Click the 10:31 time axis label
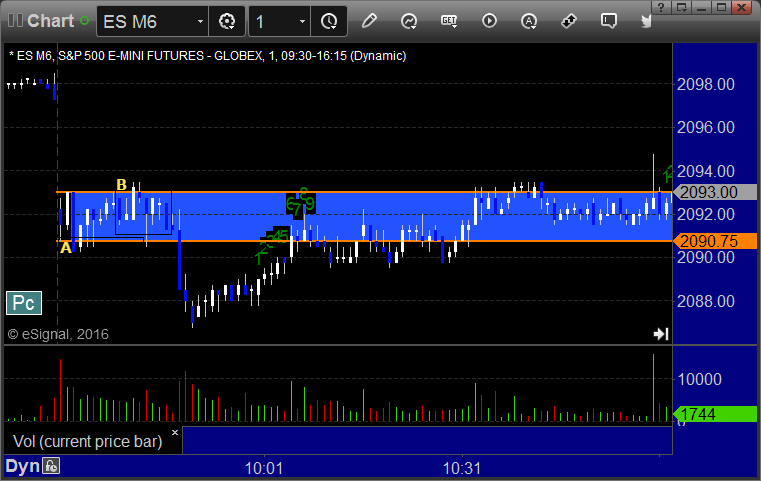This screenshot has width=761, height=481. (462, 468)
